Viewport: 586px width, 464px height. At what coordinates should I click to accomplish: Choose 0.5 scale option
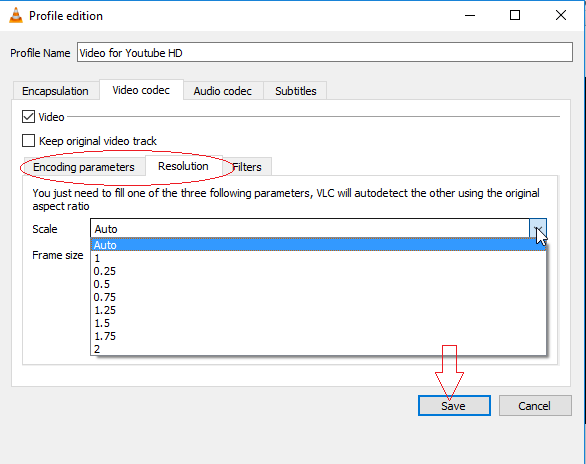318,284
